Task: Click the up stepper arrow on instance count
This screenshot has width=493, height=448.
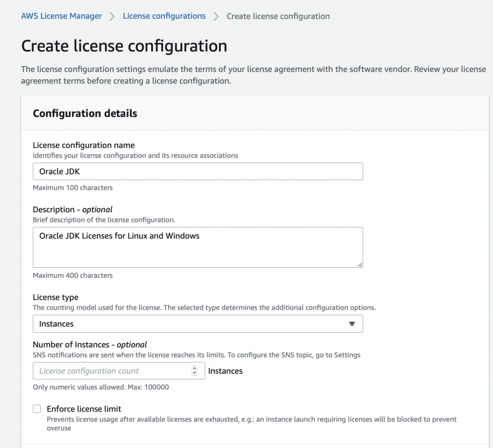Action: click(x=195, y=368)
